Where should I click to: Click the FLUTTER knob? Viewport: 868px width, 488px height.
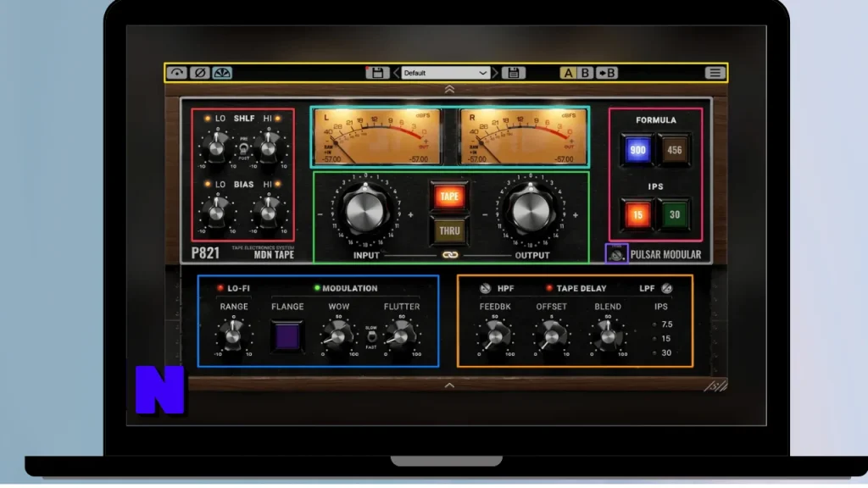click(401, 335)
